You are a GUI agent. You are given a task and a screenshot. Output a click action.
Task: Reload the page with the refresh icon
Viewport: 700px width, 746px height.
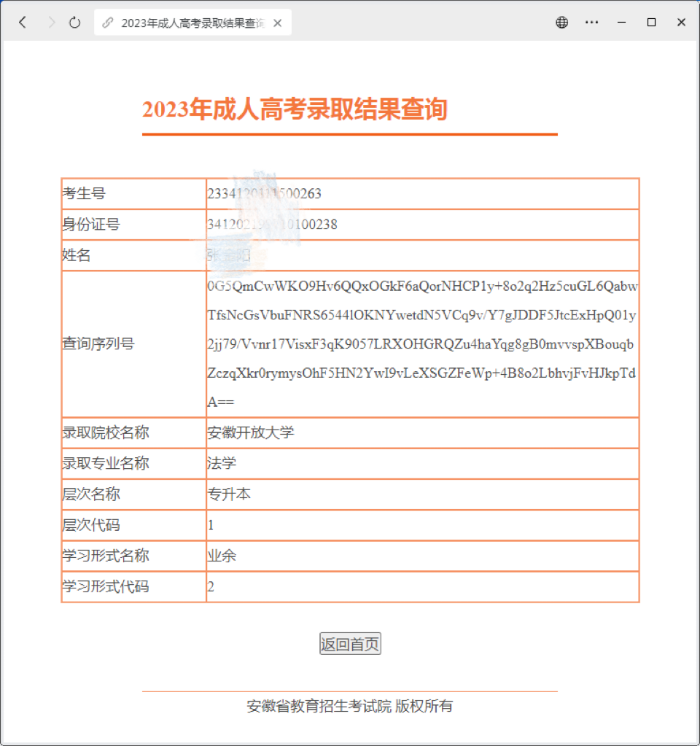74,23
